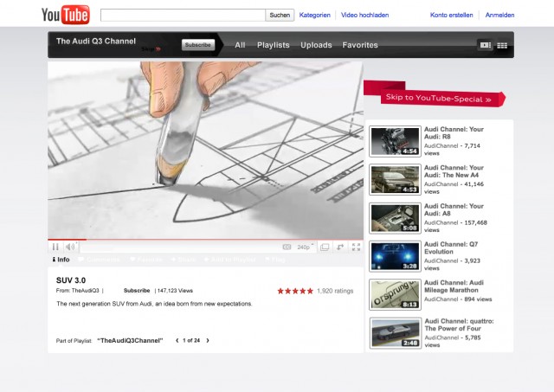This screenshot has width=554, height=392.
Task: Rate the video using the red stars
Action: click(x=295, y=291)
